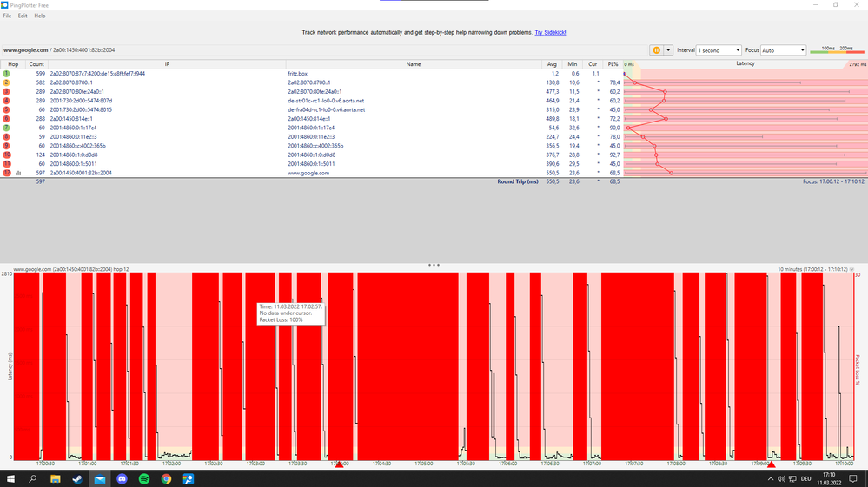Click the Hop column header
868x487 pixels.
click(x=13, y=64)
